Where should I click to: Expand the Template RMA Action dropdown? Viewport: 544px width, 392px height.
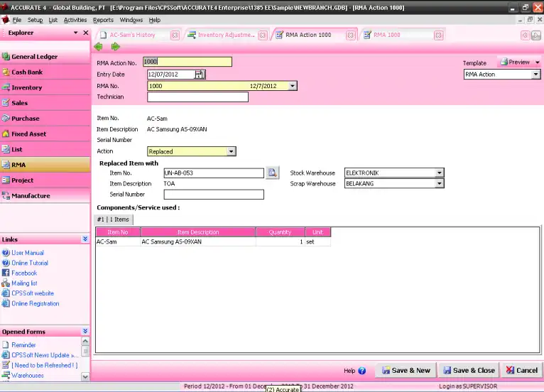click(x=535, y=75)
